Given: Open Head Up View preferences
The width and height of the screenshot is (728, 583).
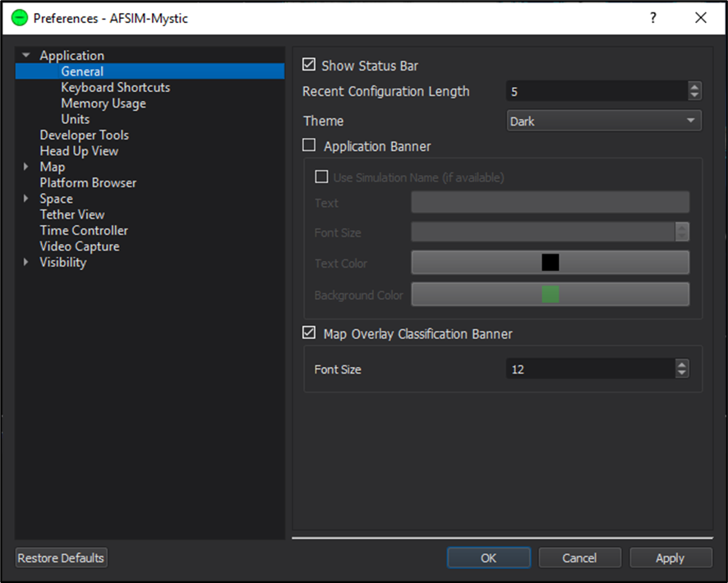Looking at the screenshot, I should pos(79,151).
